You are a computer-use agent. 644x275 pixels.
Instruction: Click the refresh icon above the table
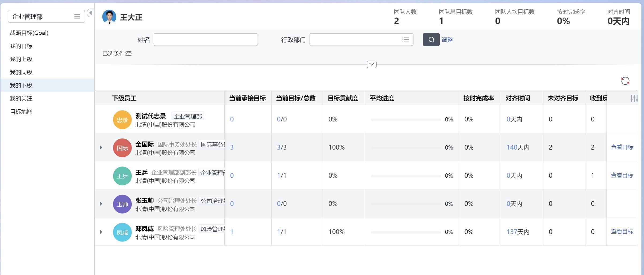click(625, 81)
